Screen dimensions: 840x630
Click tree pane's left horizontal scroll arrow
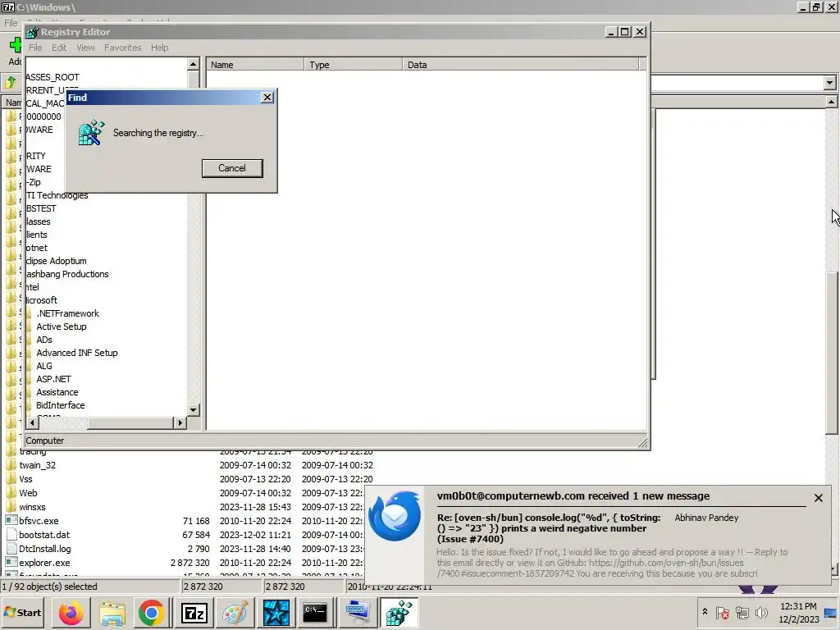[x=32, y=422]
